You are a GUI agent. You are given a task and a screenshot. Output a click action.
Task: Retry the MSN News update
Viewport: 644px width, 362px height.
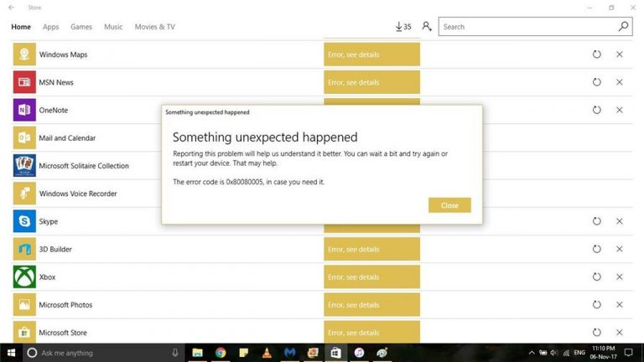[x=597, y=82]
